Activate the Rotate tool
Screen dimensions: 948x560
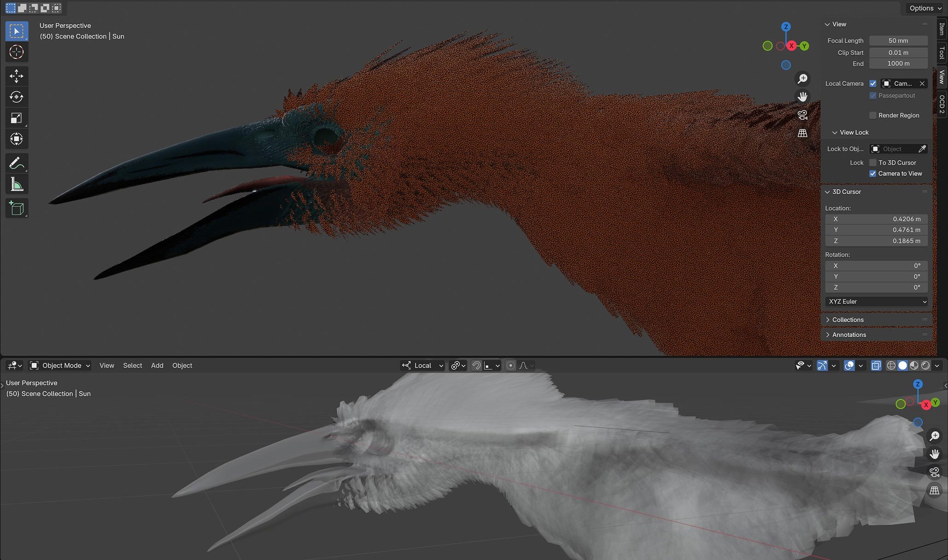[17, 97]
